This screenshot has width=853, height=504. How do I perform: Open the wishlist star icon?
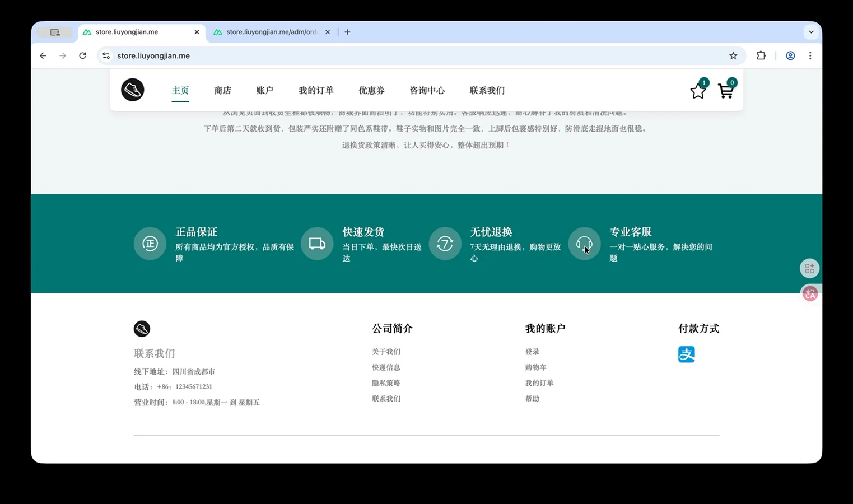click(x=698, y=91)
